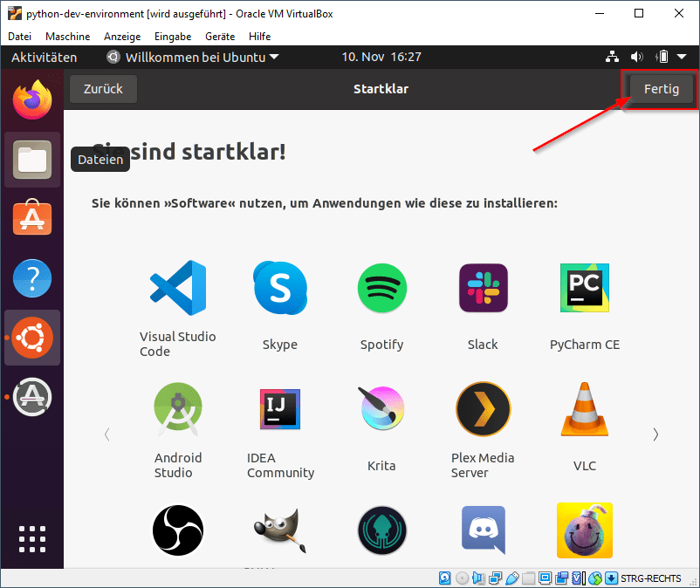Screen dimensions: 700x588
Task: Select the GIMP icon in bottom row
Action: 279,530
